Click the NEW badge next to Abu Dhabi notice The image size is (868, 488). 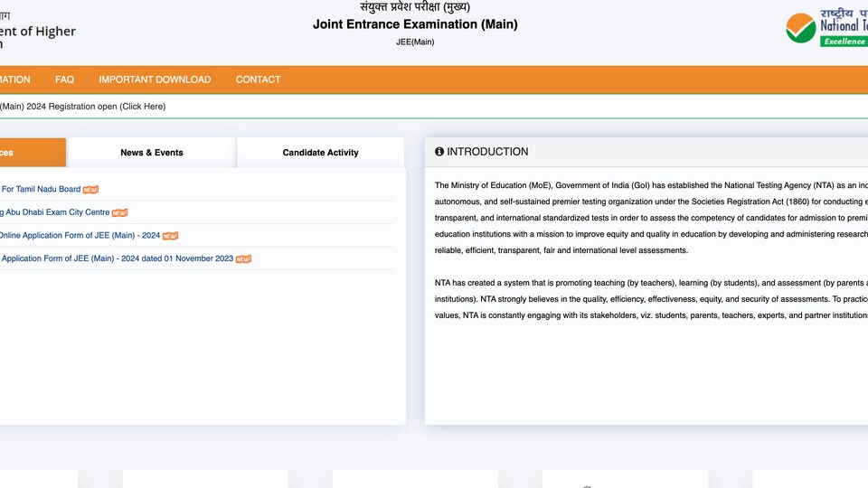(x=119, y=213)
